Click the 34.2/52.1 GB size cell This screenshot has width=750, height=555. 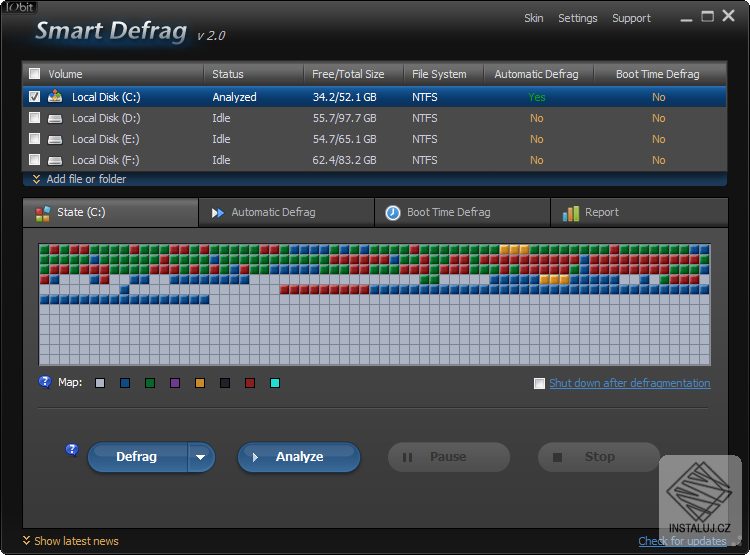coord(344,97)
